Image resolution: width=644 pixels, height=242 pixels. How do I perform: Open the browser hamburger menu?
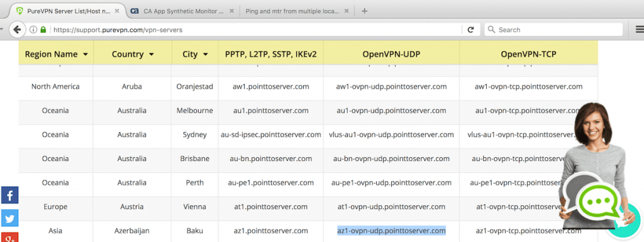[x=640, y=30]
